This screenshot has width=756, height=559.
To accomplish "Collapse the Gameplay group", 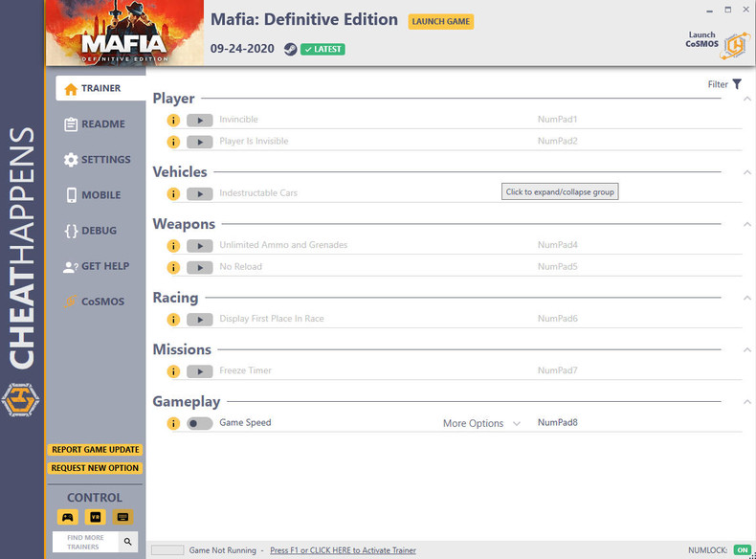I will coord(746,402).
